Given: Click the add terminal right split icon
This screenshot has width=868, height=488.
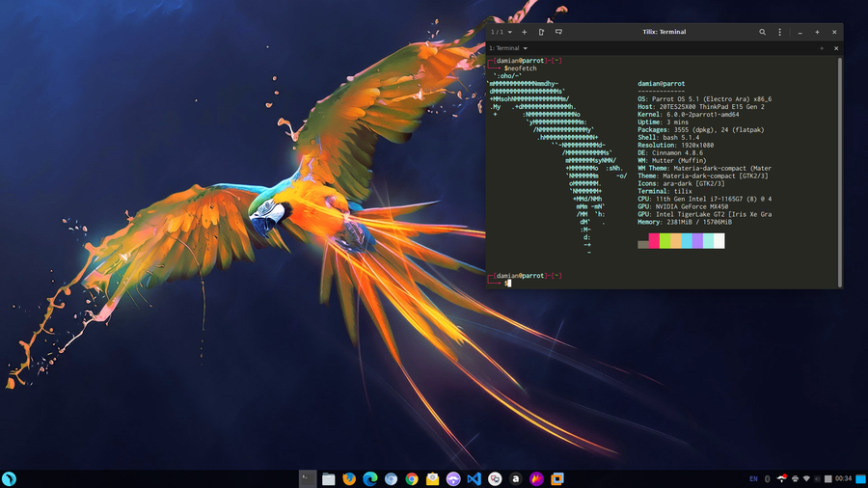Looking at the screenshot, I should click(x=541, y=32).
